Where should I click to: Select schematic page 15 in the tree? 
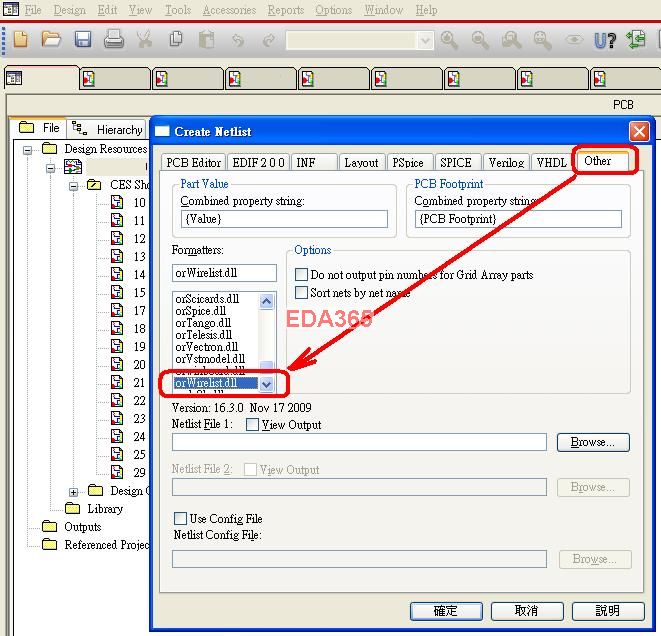point(139,293)
